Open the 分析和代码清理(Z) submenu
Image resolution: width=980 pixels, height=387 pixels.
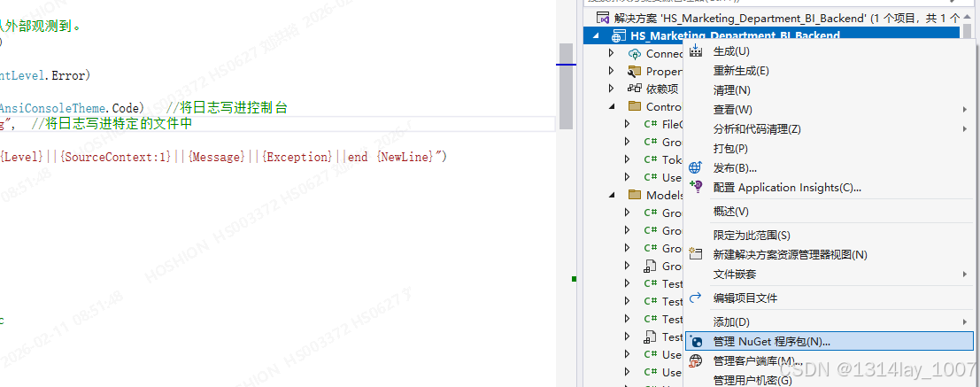click(830, 128)
